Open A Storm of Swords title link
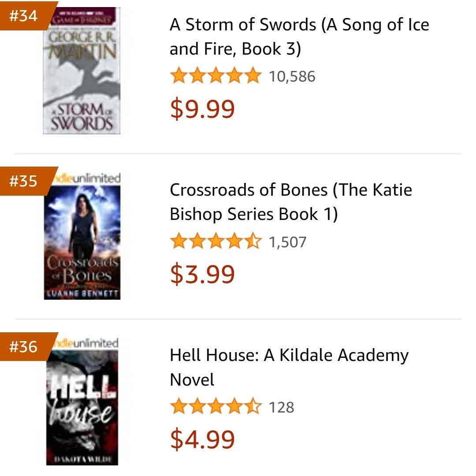This screenshot has height=476, width=476. (x=299, y=37)
